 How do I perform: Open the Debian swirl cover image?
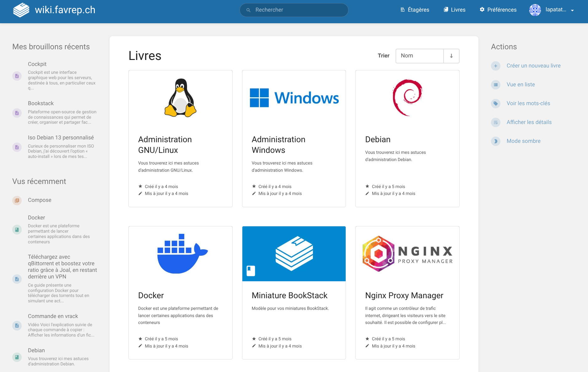[407, 98]
